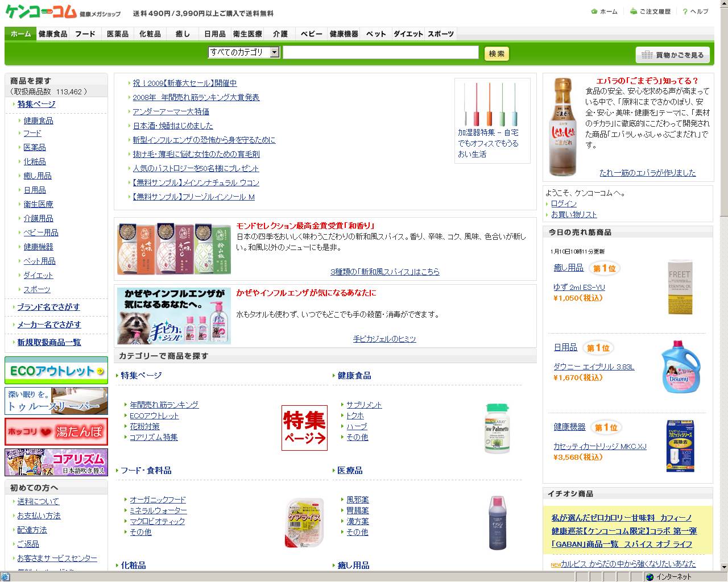This screenshot has height=582, width=728.
Task: Click the ログイン link
Action: coord(564,203)
